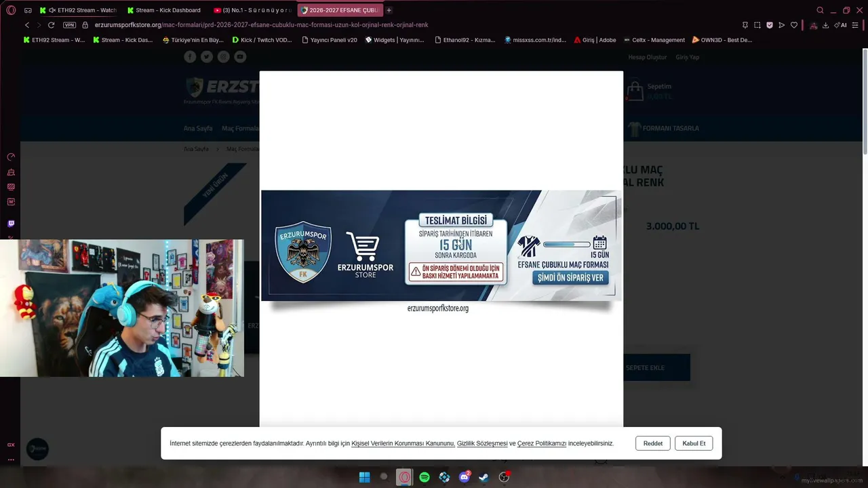Open the Opera GX main menu logo
This screenshot has height=488, width=868.
(11, 10)
